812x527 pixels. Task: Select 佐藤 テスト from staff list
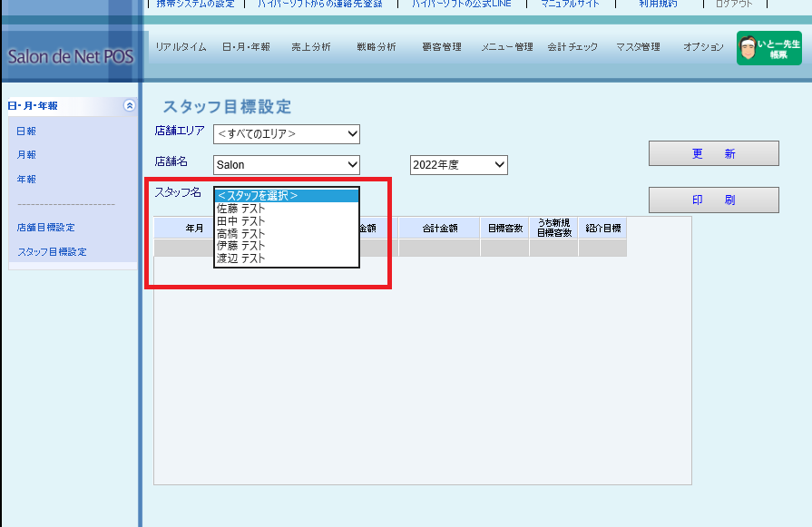241,209
